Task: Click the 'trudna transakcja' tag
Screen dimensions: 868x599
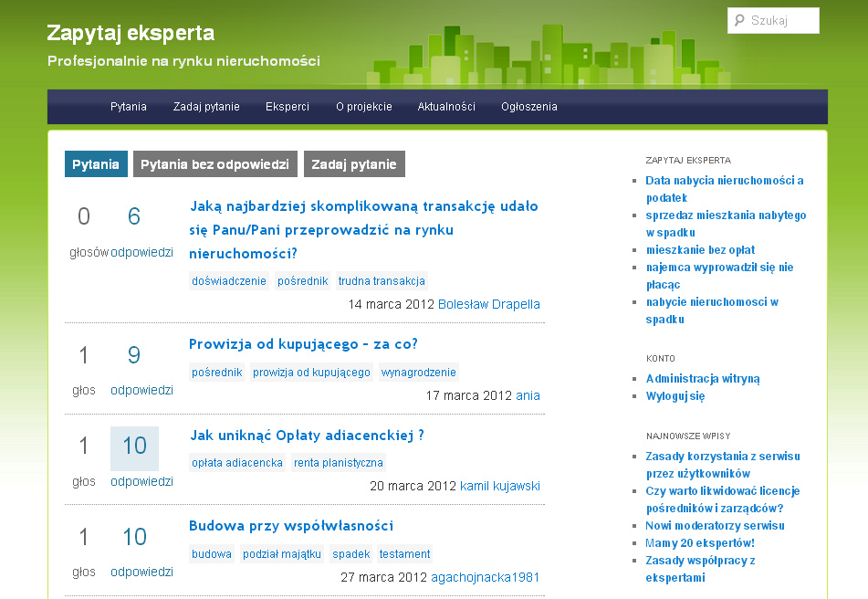Action: 382,281
